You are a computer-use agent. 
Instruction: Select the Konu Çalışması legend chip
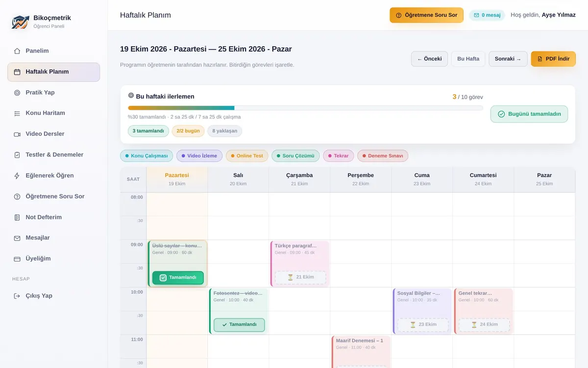[147, 156]
